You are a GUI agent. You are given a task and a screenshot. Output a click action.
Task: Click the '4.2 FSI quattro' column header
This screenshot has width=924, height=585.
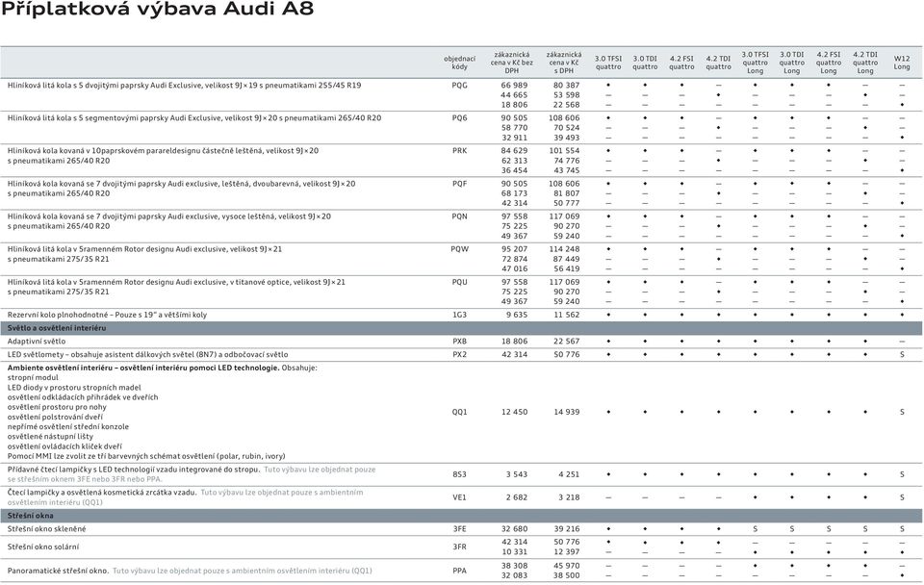tap(681, 64)
